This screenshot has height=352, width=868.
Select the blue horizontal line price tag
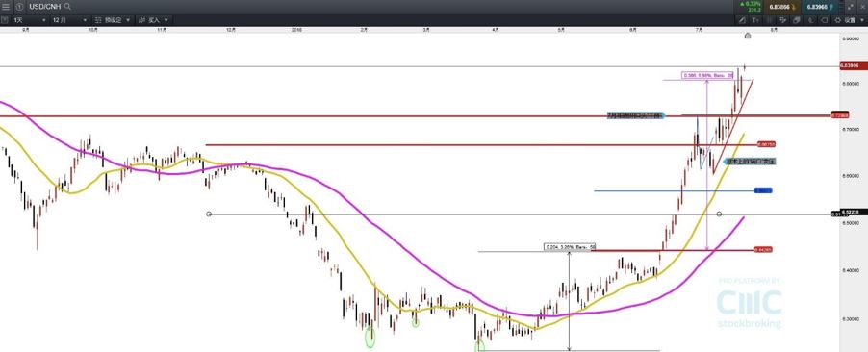(x=764, y=190)
